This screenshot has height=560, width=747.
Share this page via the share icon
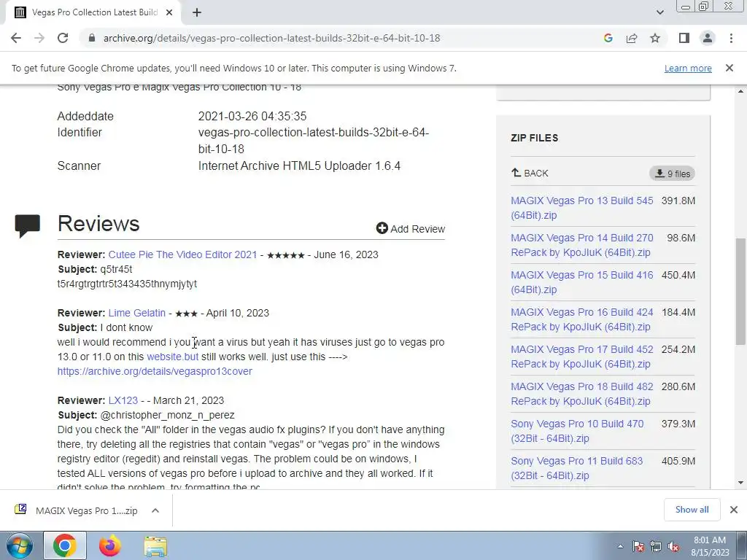[x=632, y=38]
